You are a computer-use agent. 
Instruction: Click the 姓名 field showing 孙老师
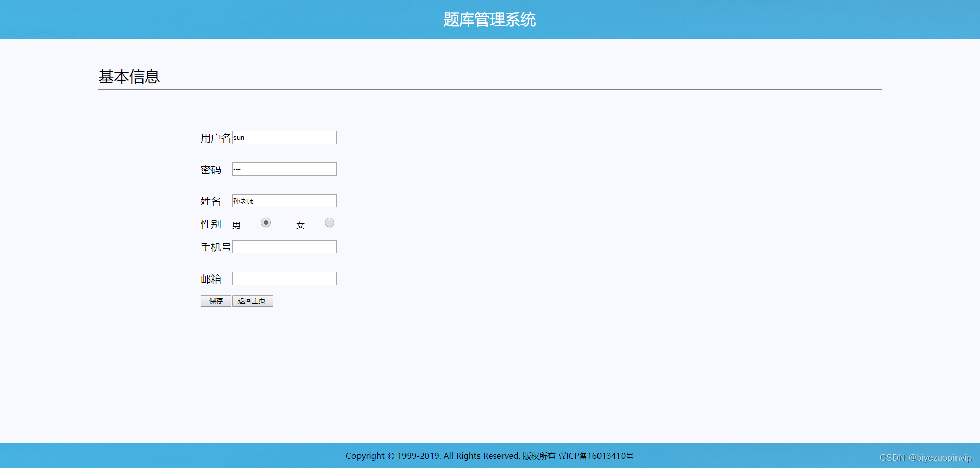pyautogui.click(x=284, y=201)
